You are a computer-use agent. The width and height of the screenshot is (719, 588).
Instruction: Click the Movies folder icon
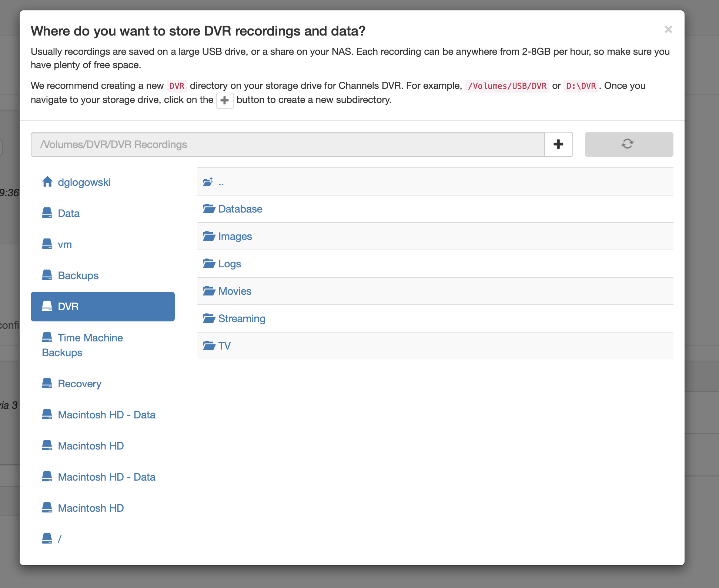pyautogui.click(x=209, y=291)
